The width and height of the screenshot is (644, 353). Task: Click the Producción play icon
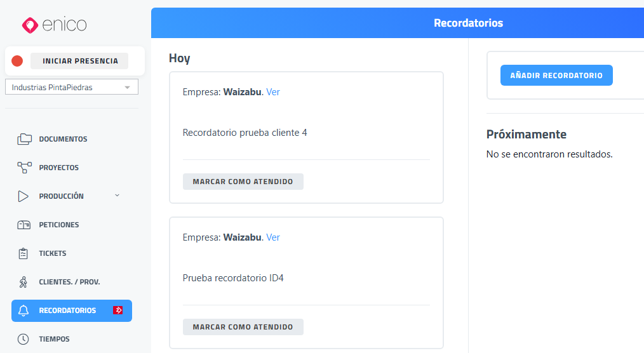[x=24, y=196]
